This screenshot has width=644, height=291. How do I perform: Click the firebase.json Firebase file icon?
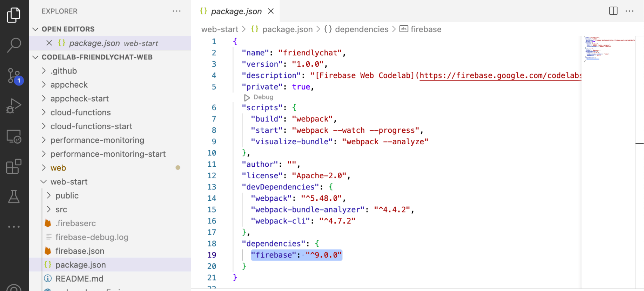click(48, 251)
